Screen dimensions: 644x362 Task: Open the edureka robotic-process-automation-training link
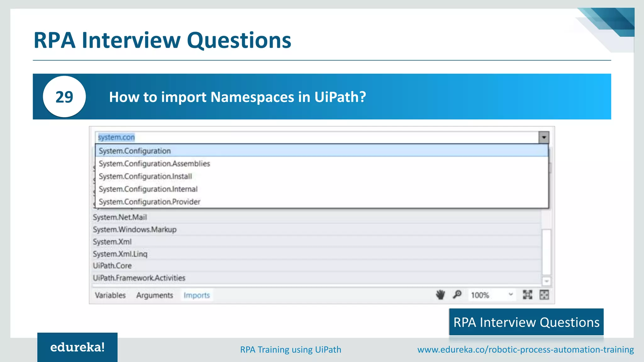coord(525,349)
